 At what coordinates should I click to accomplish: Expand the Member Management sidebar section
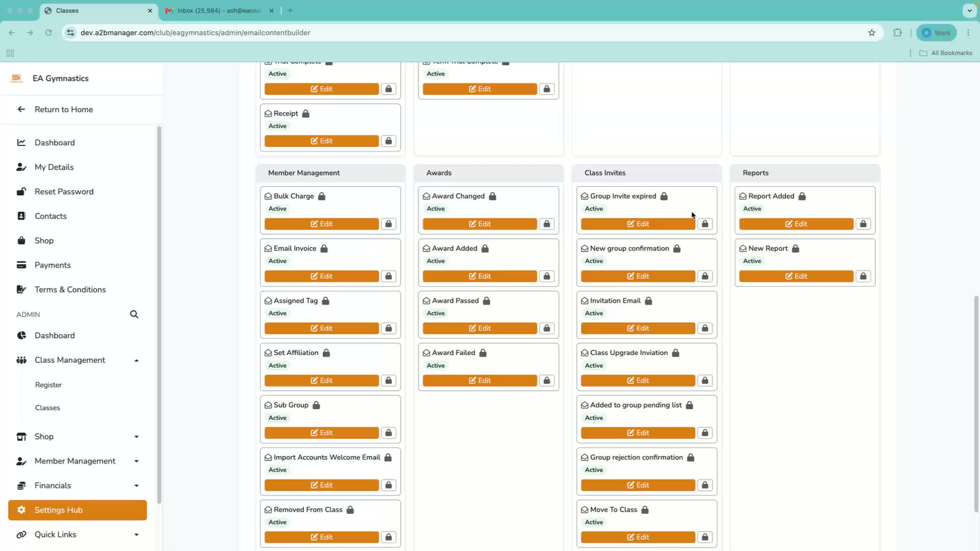tap(136, 461)
